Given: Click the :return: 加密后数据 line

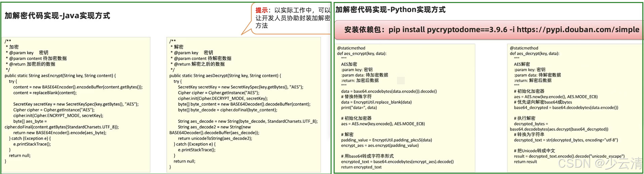Looking at the screenshot, I should click(360, 80).
